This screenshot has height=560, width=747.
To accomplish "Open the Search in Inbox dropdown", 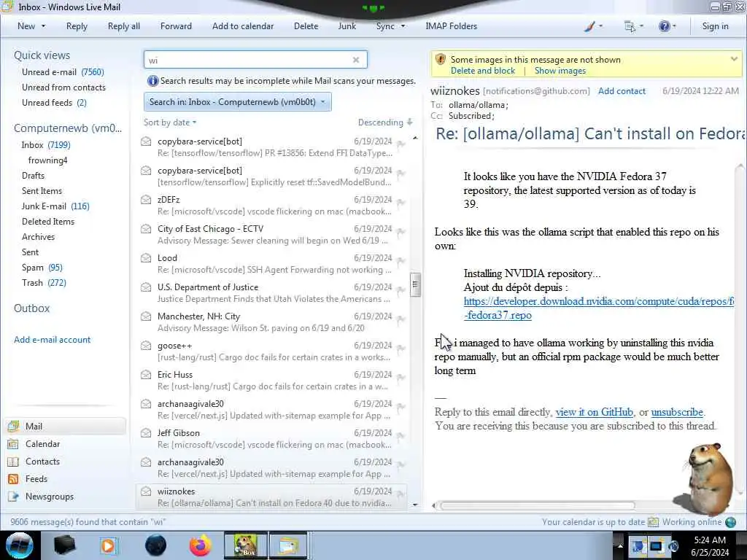I will (x=237, y=102).
